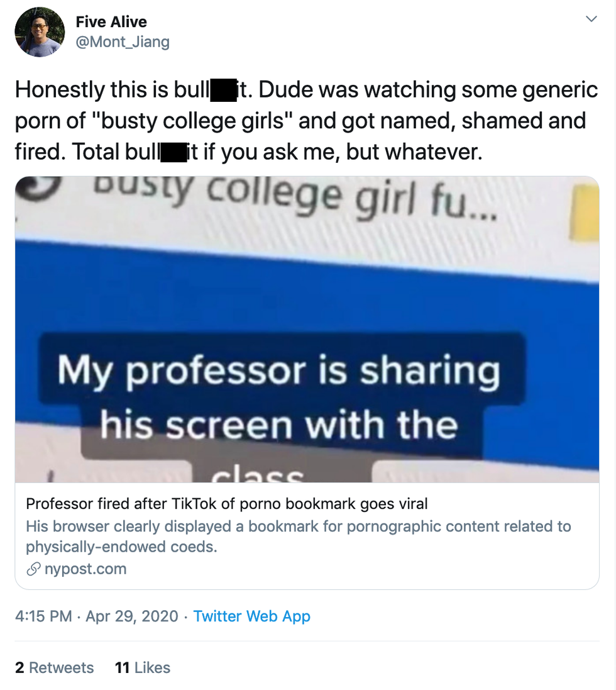Click the Twitter Web App source link
Viewport: 616px width, 690px height.
[x=251, y=616]
